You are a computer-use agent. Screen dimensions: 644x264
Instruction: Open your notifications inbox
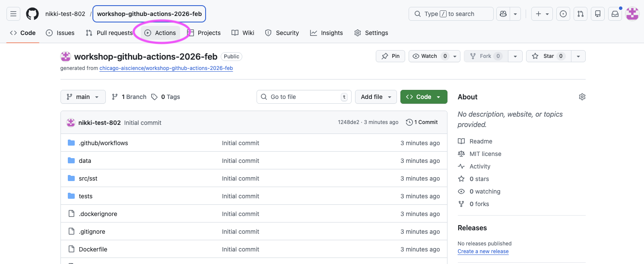pos(615,13)
